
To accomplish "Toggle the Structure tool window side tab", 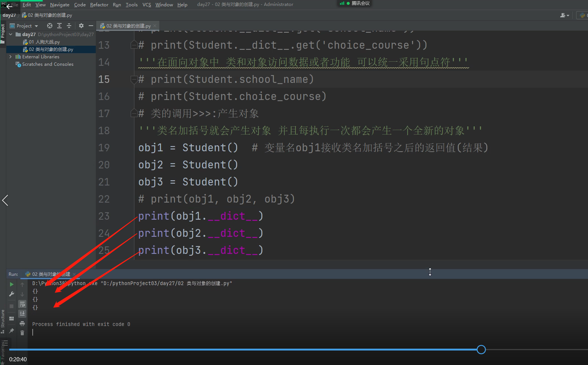I will tap(3, 321).
